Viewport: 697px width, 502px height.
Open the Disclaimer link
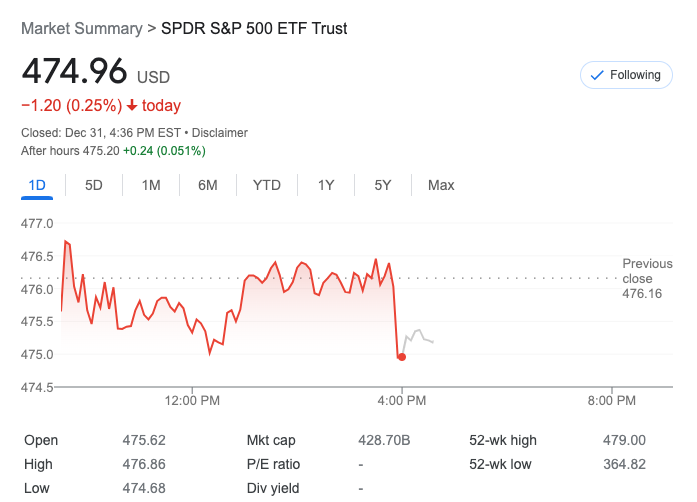(220, 133)
